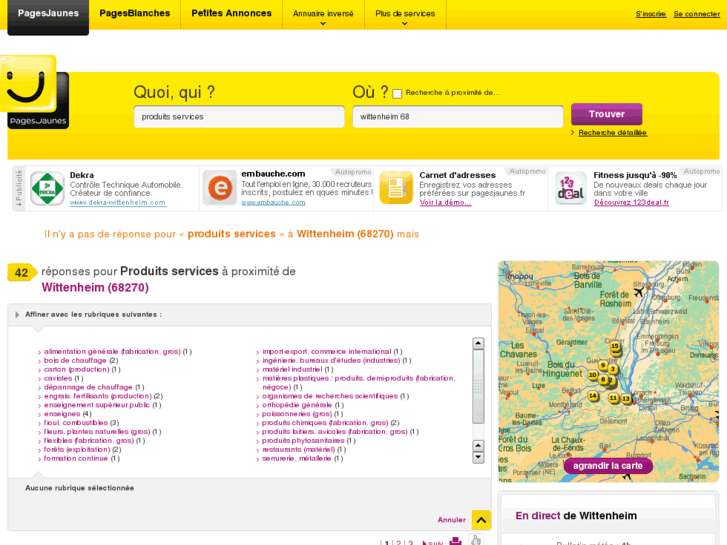Focus the 'Où ?' location field
Image resolution: width=727 pixels, height=545 pixels.
click(458, 117)
